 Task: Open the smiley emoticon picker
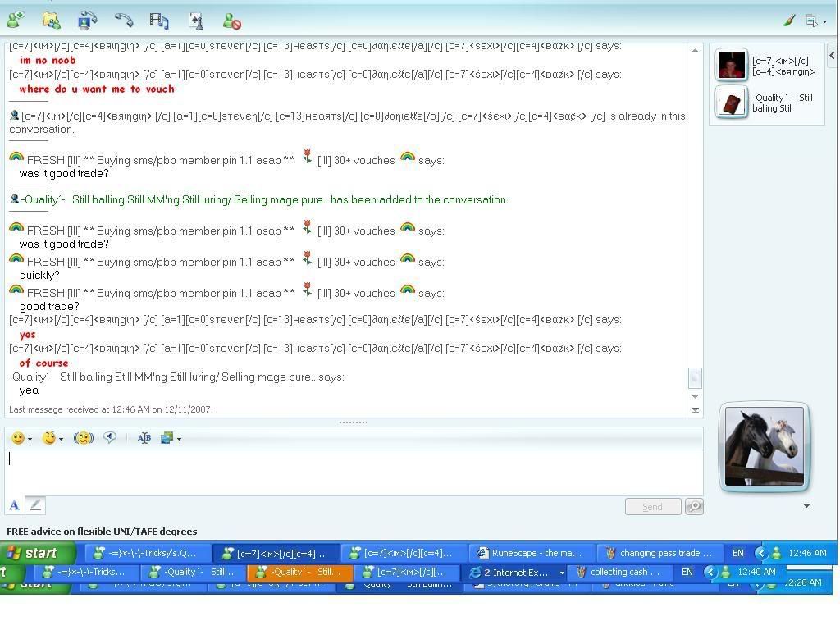coord(18,438)
